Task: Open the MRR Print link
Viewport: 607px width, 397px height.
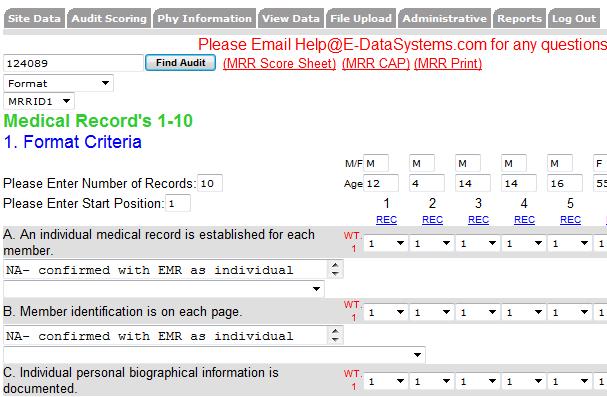Action: pos(448,63)
